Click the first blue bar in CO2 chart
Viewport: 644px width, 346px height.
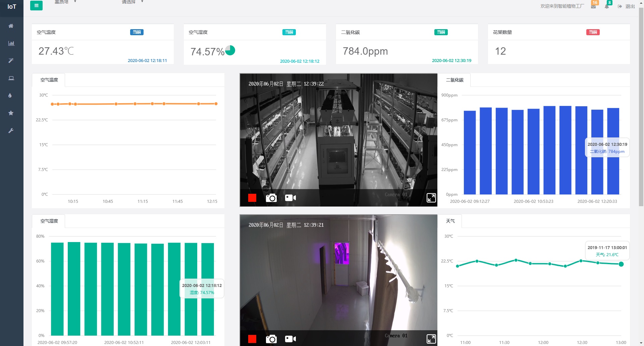[x=470, y=153]
